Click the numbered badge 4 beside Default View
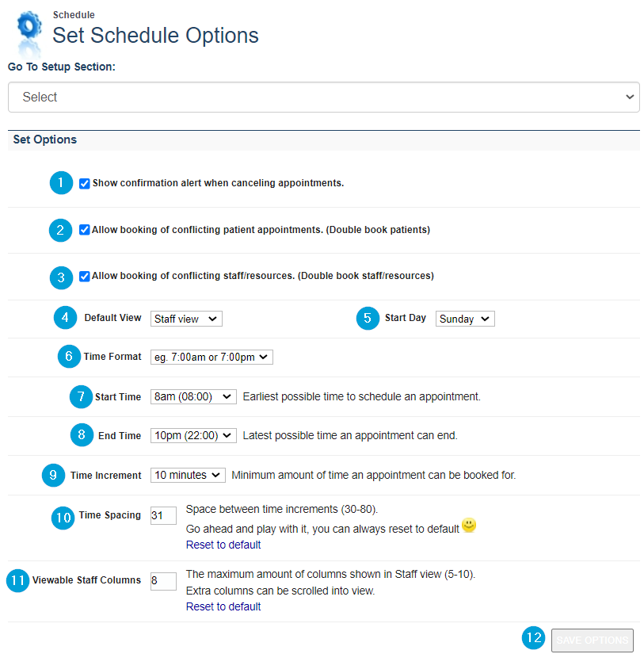The height and width of the screenshot is (654, 644). (x=66, y=318)
